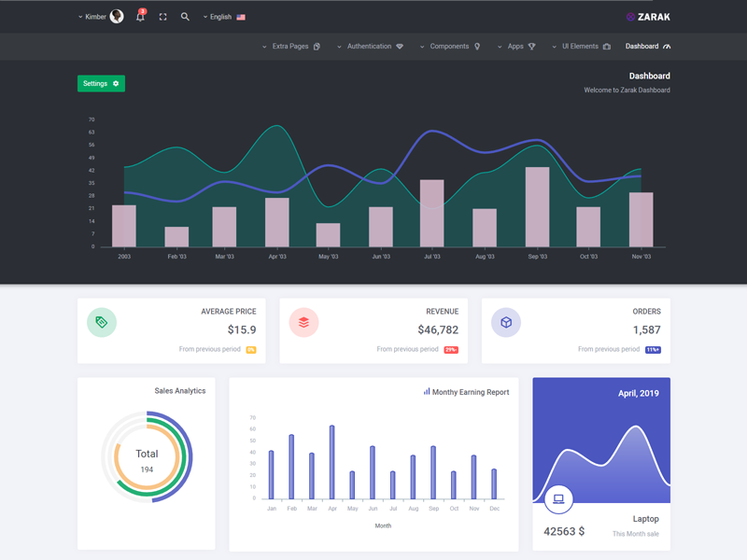Click the green Settings button

pos(101,84)
